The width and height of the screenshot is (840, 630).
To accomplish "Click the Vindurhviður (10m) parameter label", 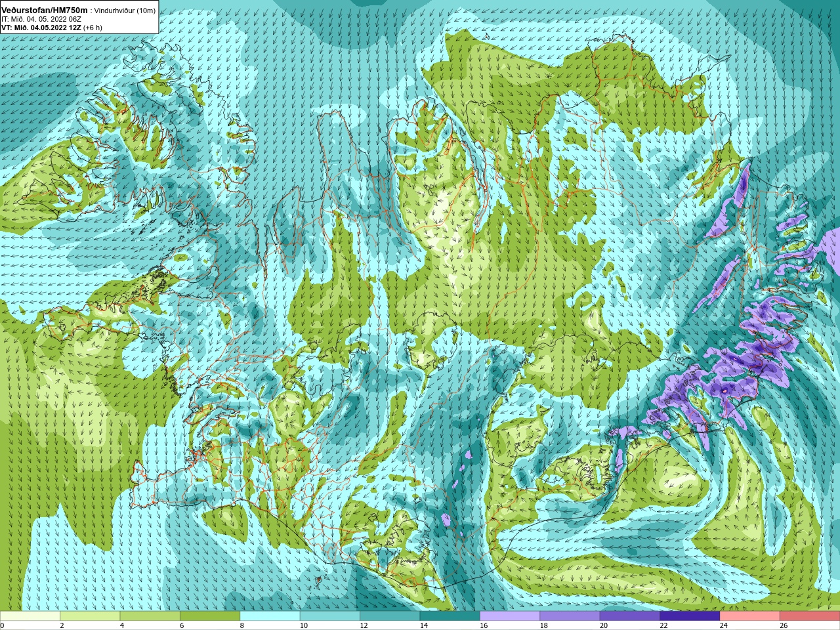I will [125, 10].
